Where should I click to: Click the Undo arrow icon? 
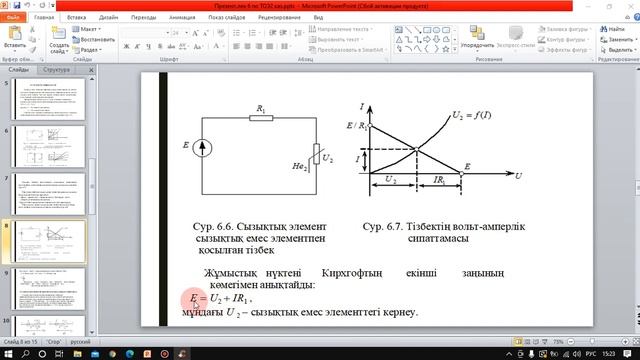pos(28,5)
